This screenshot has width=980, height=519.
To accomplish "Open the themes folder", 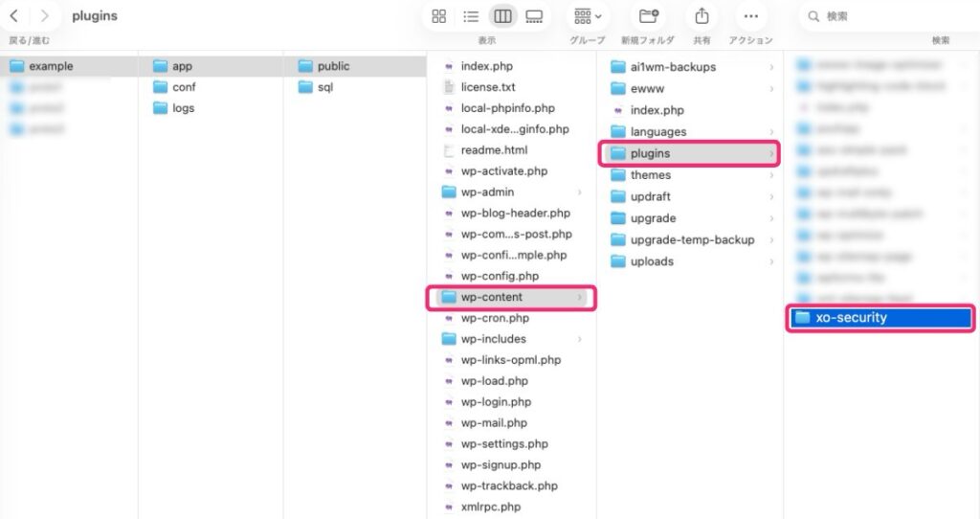I will (x=651, y=175).
